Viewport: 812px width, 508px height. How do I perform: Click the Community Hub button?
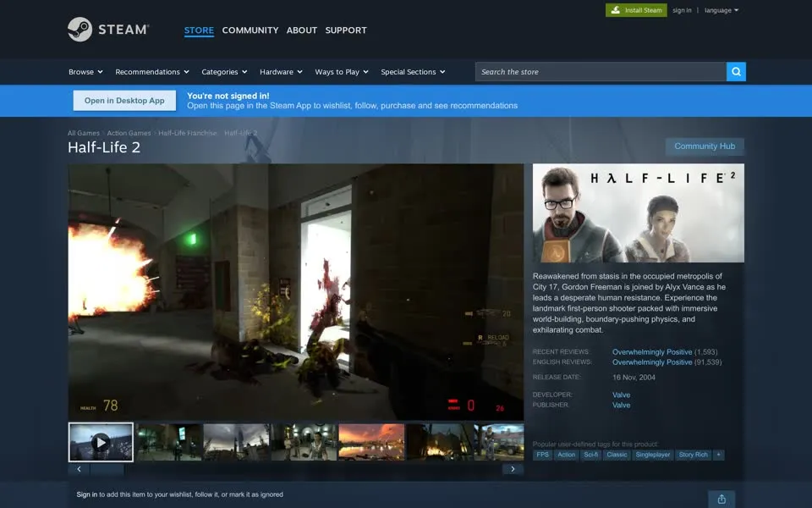(x=705, y=146)
